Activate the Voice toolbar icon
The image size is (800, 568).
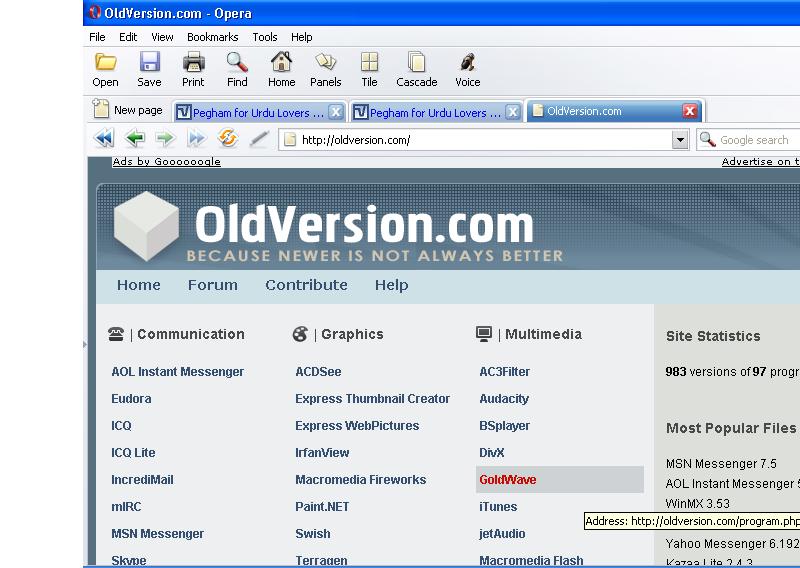[467, 63]
